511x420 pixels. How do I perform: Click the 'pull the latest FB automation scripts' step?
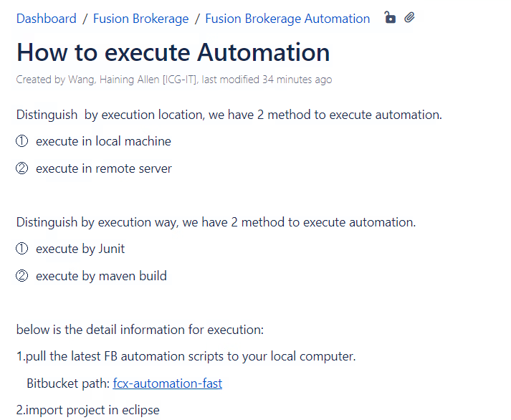186,356
